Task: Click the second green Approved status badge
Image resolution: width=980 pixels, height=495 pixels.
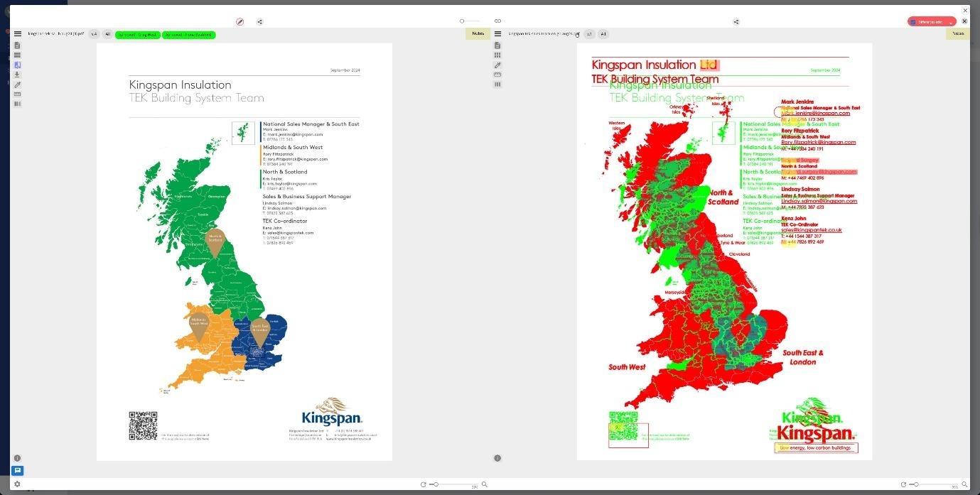Action: click(x=188, y=34)
